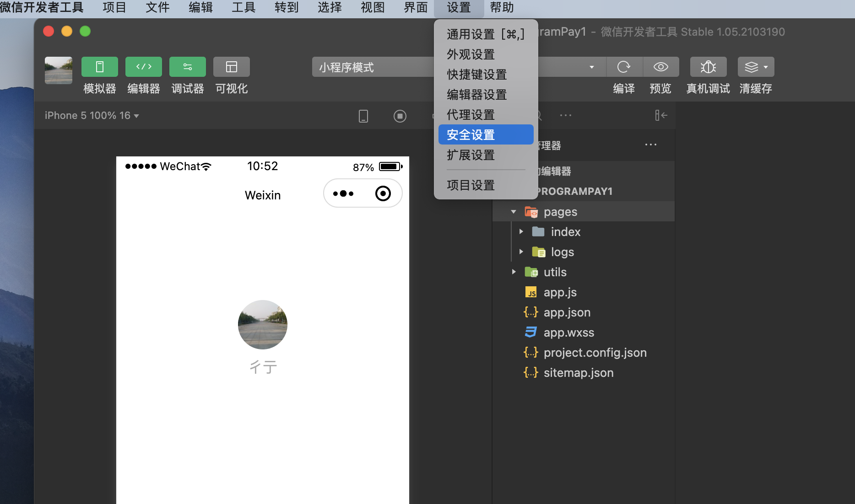The height and width of the screenshot is (504, 855).
Task: Click the index folder icon
Action: (538, 232)
